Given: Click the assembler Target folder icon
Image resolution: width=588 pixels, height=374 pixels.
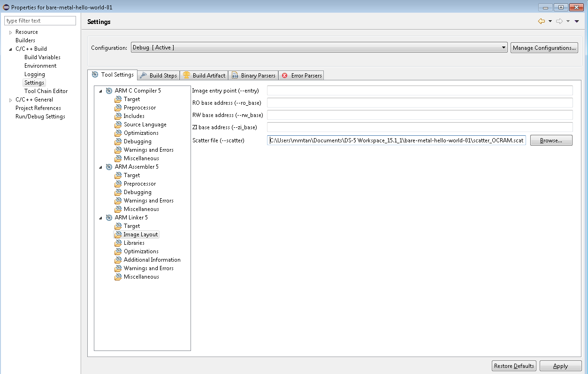Looking at the screenshot, I should tap(118, 175).
